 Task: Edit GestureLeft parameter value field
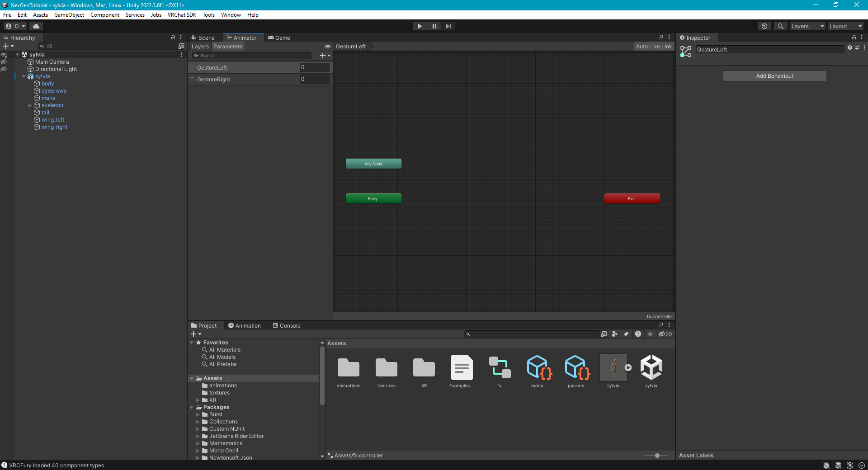click(314, 67)
